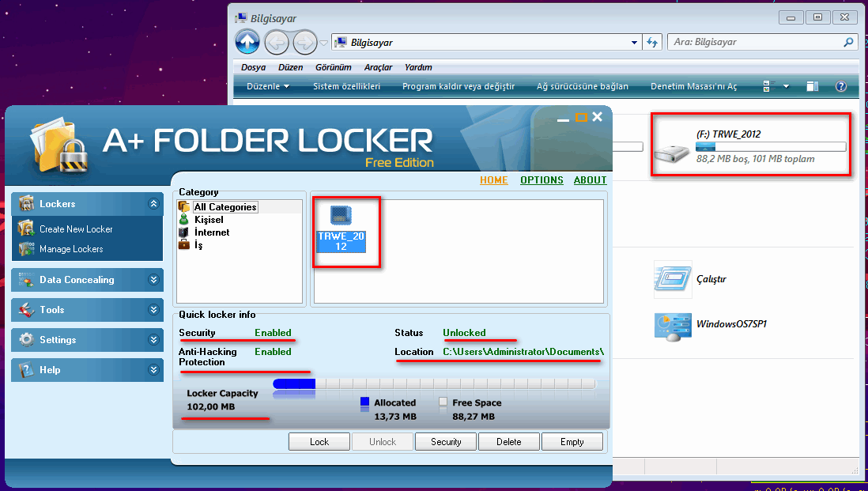
Task: Open the Çalıştır shortcut icon
Action: (673, 279)
